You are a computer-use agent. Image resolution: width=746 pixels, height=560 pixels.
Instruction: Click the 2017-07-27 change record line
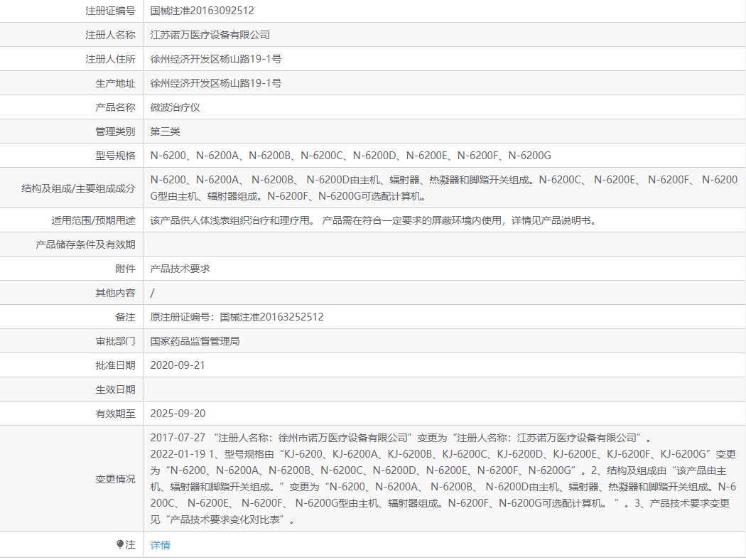pyautogui.click(x=401, y=438)
